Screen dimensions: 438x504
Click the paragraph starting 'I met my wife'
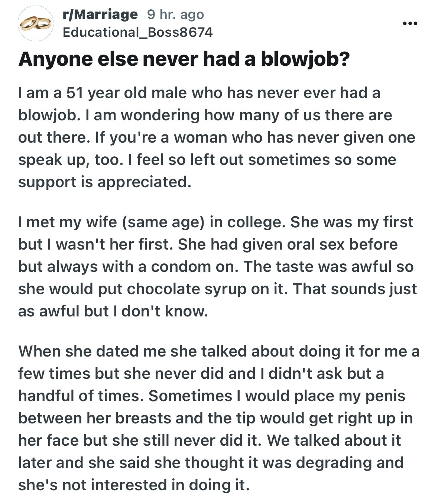[215, 266]
